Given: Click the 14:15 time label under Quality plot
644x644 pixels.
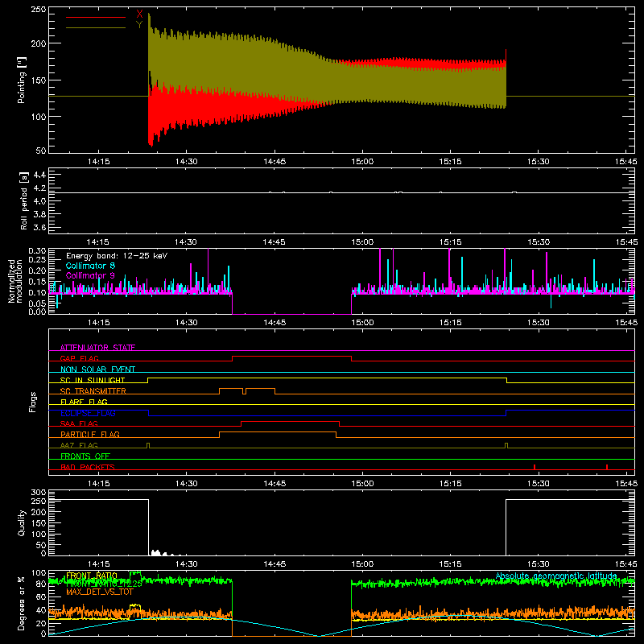Looking at the screenshot, I should (x=98, y=564).
